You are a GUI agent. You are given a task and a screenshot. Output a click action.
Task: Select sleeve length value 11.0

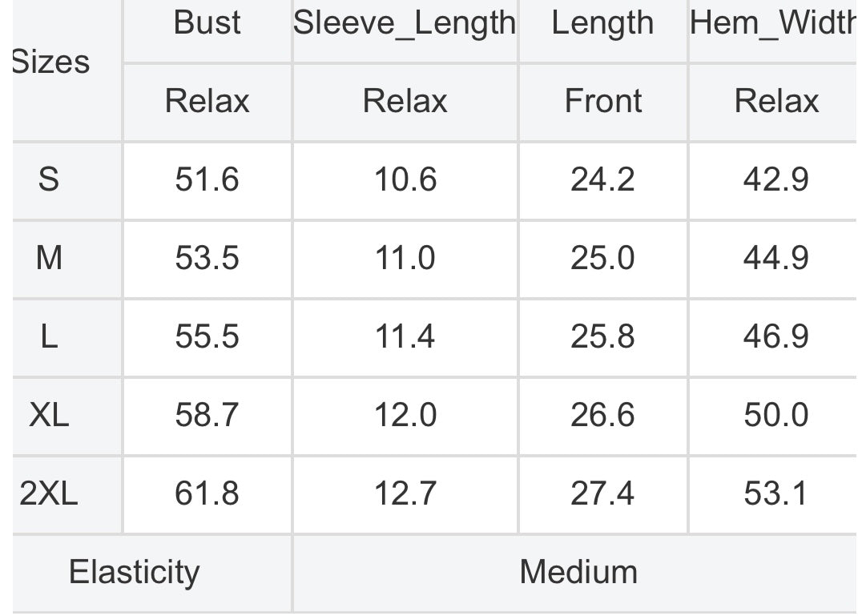pos(405,259)
